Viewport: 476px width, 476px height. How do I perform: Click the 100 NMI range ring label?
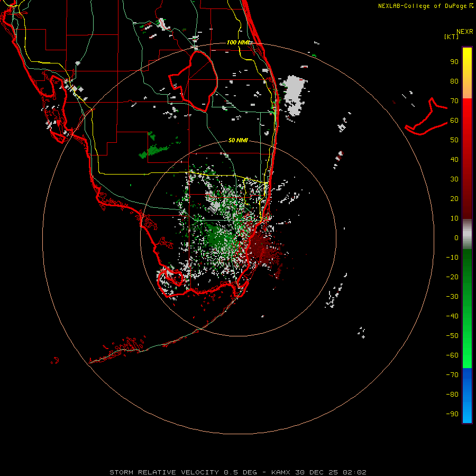239,42
